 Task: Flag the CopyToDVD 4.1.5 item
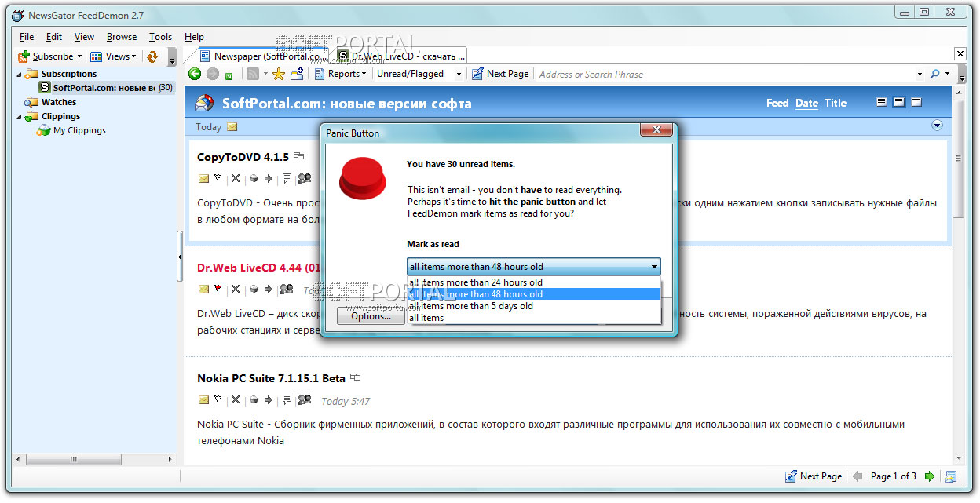218,179
